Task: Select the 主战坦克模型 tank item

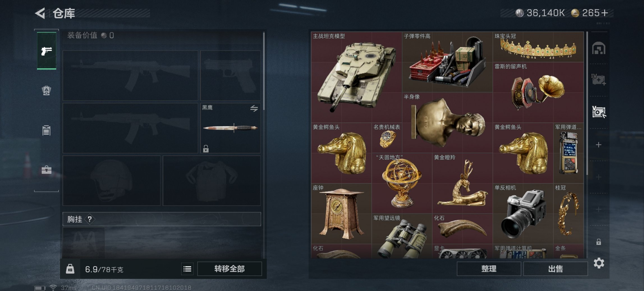Action: (x=356, y=77)
